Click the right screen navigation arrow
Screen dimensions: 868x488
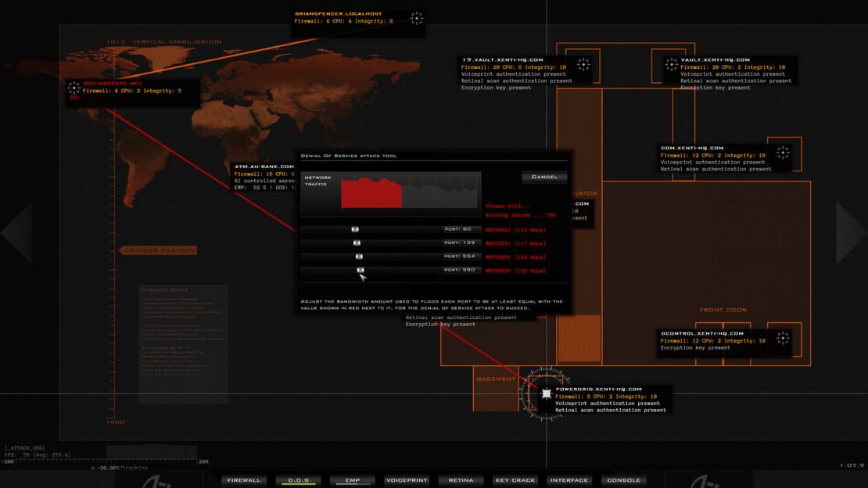coord(851,232)
